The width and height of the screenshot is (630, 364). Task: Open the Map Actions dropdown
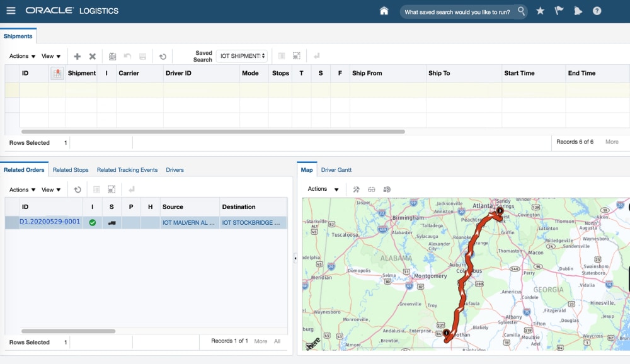323,190
